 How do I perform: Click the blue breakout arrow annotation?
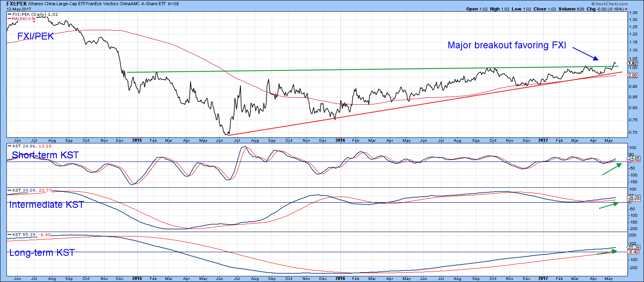(x=585, y=53)
